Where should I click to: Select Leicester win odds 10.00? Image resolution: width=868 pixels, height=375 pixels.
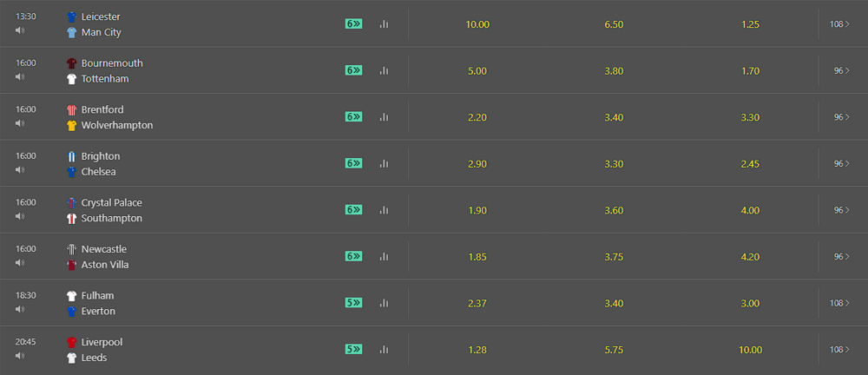[477, 24]
